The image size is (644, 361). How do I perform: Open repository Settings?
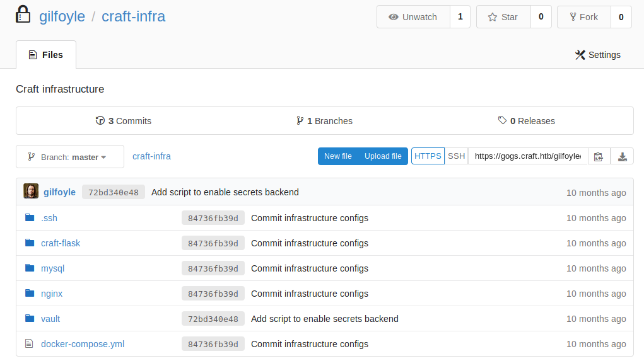[597, 55]
